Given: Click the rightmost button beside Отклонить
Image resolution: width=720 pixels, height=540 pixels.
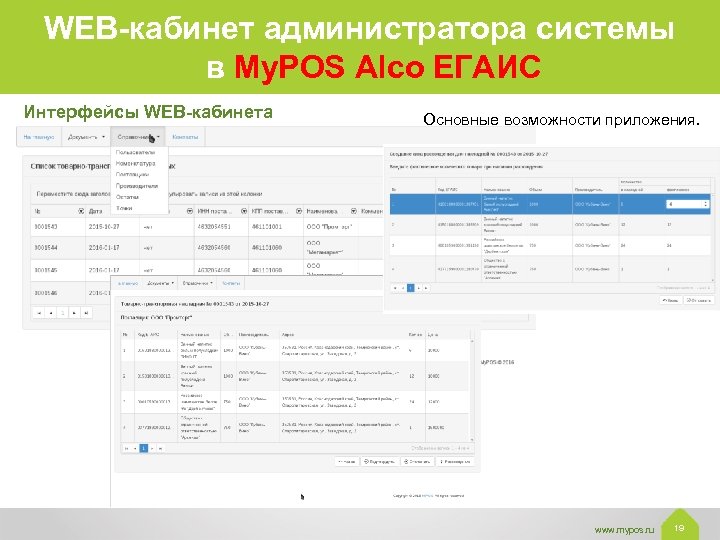Looking at the screenshot, I should tap(455, 461).
